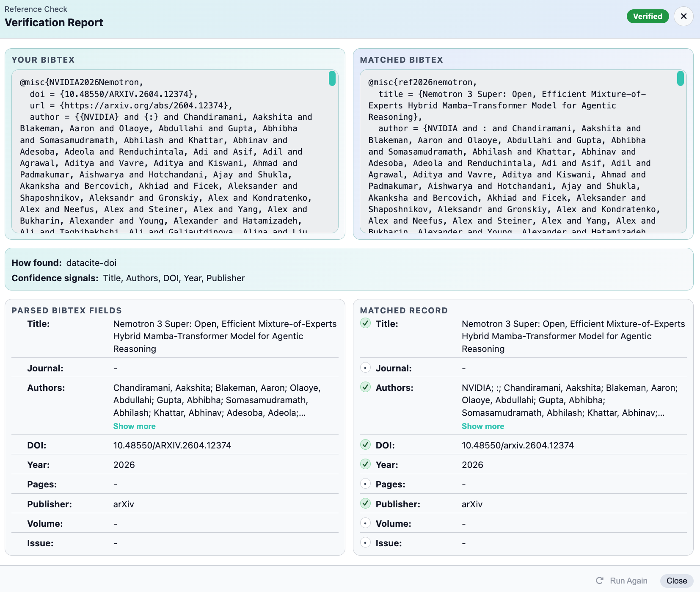The width and height of the screenshot is (700, 592).
Task: Show more authors in Parsed BibTeX Fields
Action: (x=134, y=426)
